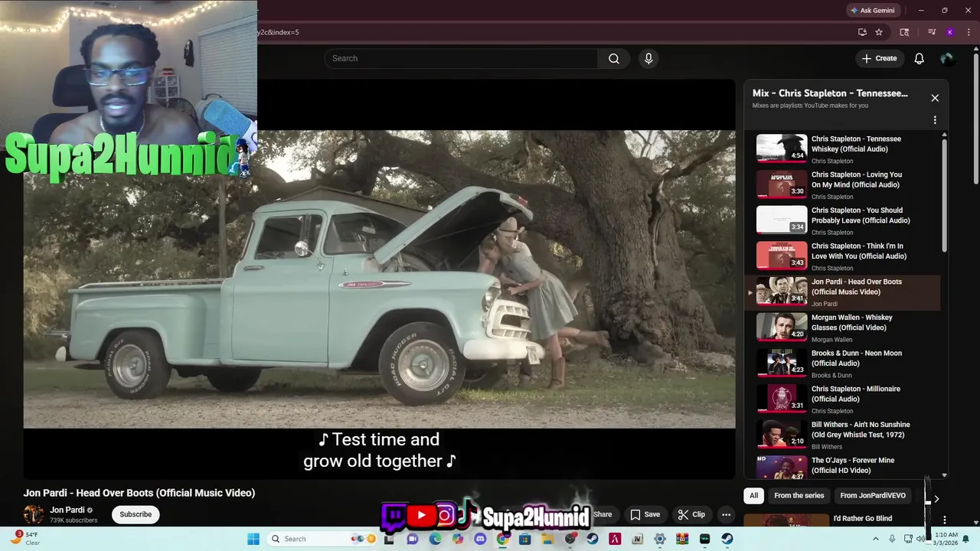The height and width of the screenshot is (551, 980).
Task: Open Think I'm In Love With You video
Action: [842, 256]
